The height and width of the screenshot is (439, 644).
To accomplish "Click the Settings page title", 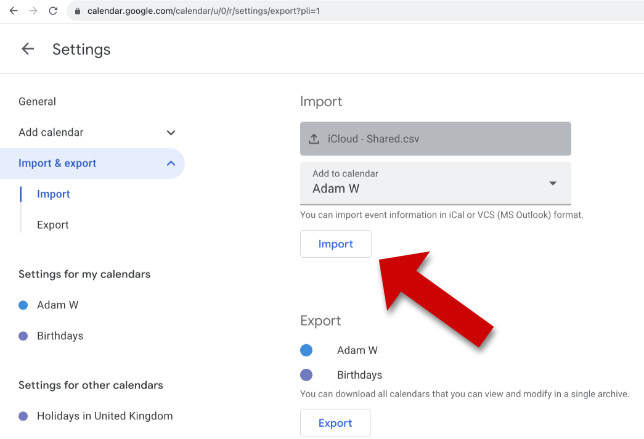I will (81, 49).
